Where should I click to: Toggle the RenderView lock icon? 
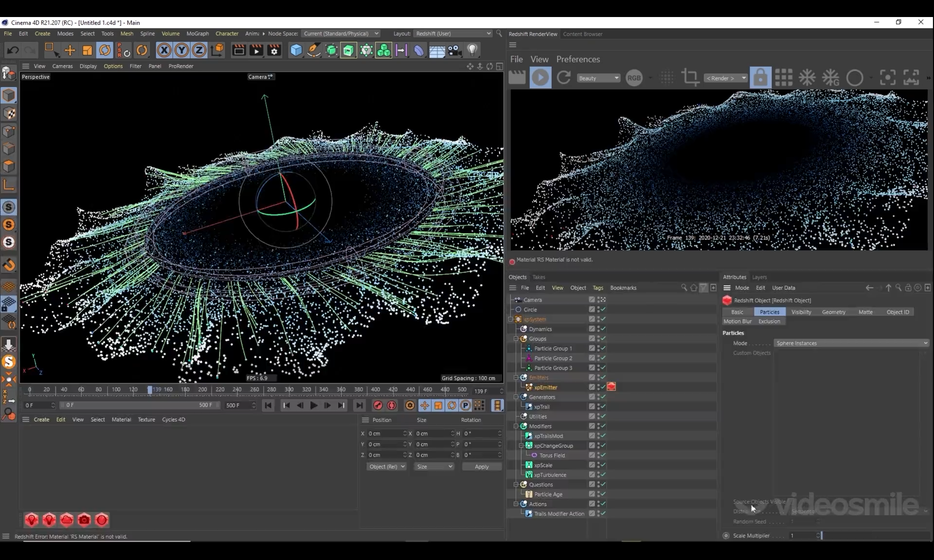click(x=760, y=78)
